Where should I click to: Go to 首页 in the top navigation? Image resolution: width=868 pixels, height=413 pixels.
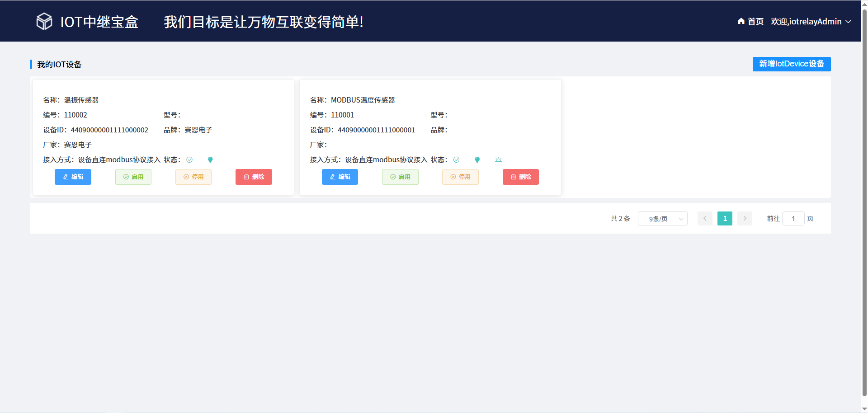click(755, 21)
